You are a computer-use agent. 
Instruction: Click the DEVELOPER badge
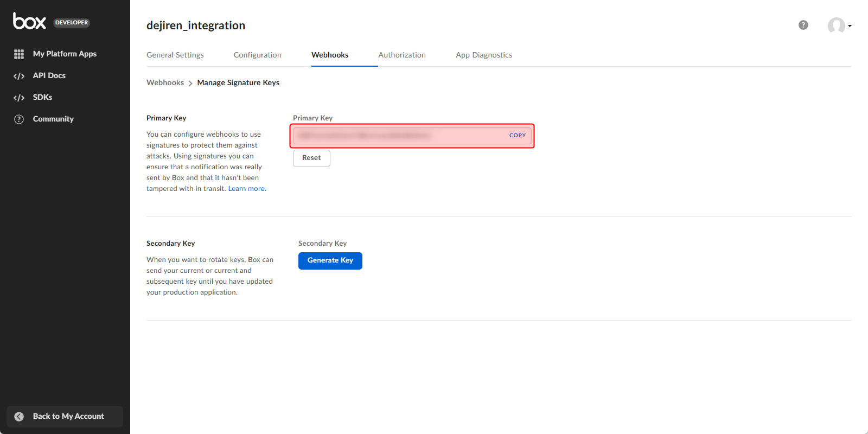click(72, 23)
